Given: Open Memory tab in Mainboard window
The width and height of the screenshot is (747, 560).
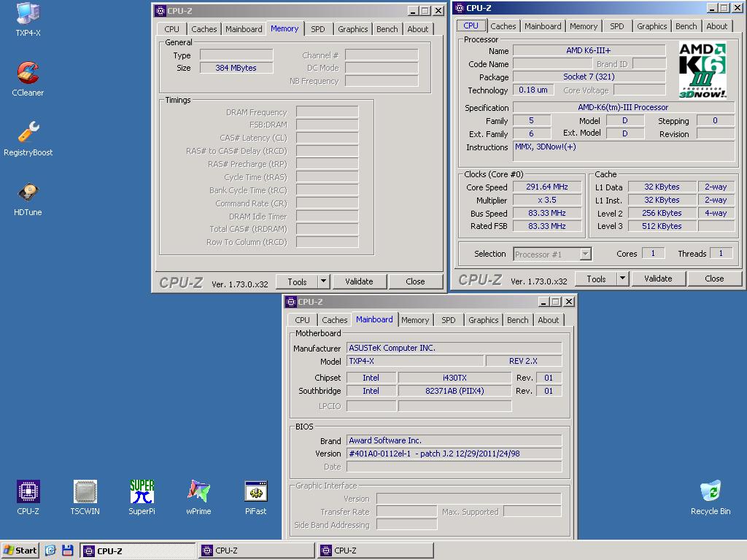Looking at the screenshot, I should point(415,320).
